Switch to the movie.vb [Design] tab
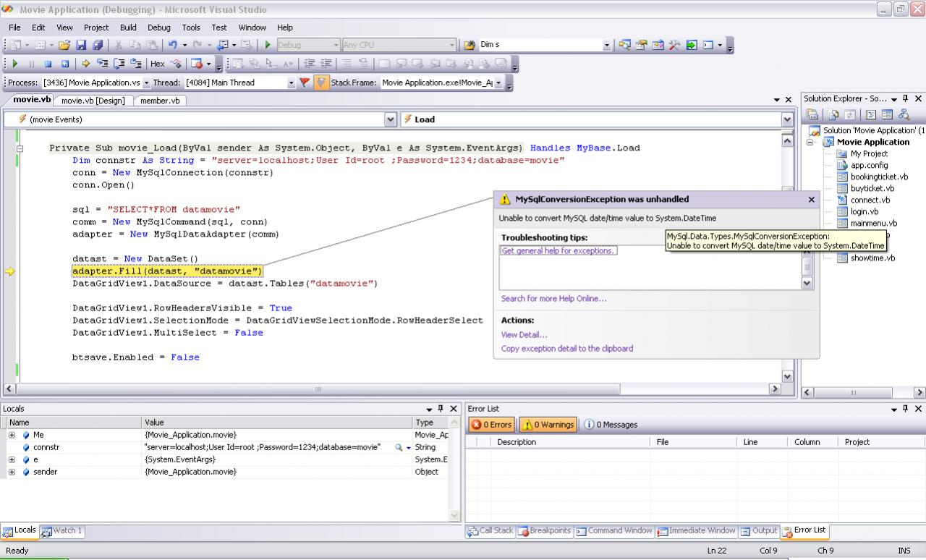The width and height of the screenshot is (926, 560). 93,101
